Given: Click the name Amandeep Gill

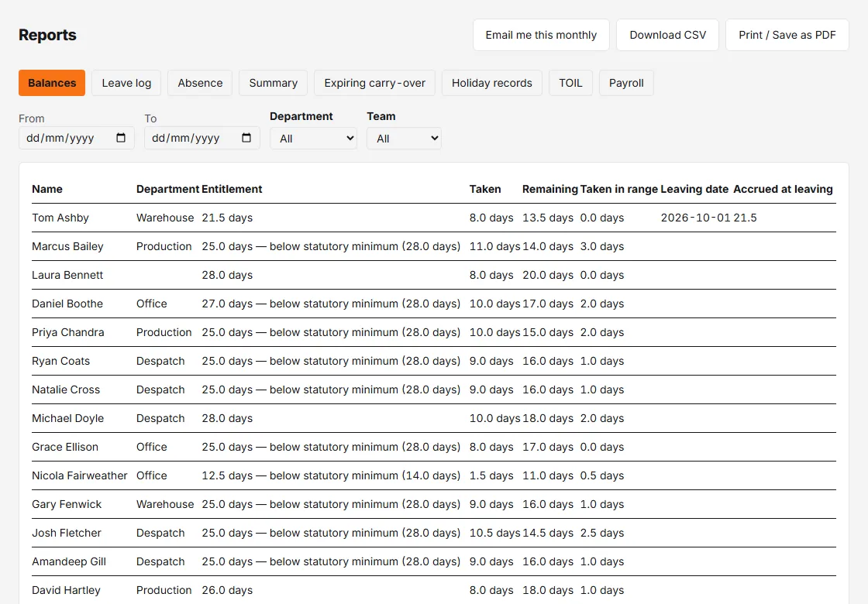Looking at the screenshot, I should coord(69,562).
